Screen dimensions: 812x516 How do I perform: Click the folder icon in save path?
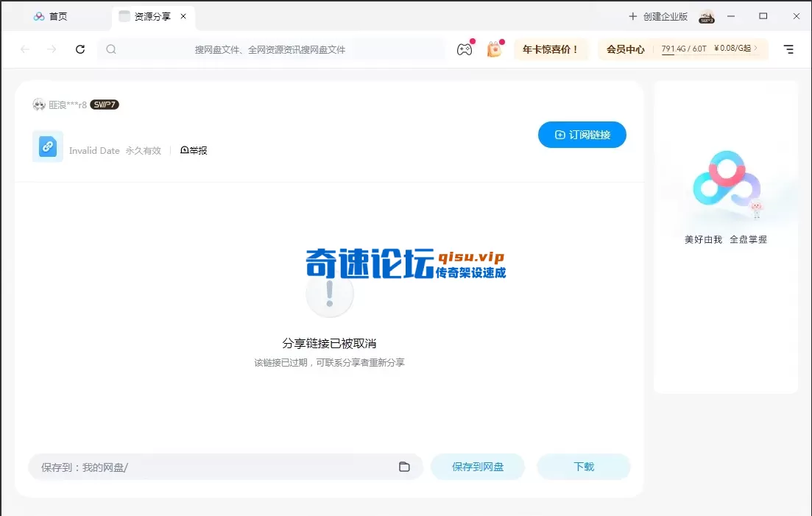pos(404,467)
